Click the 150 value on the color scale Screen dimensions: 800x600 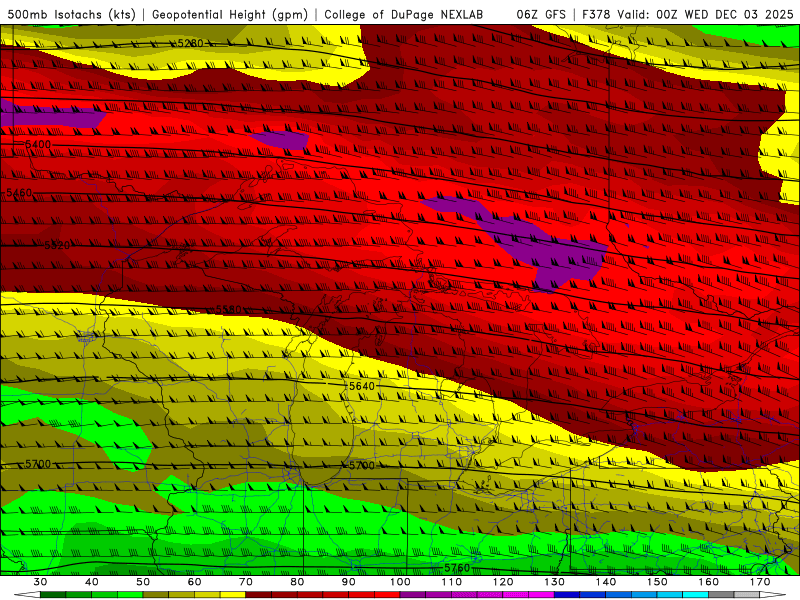[657, 582]
